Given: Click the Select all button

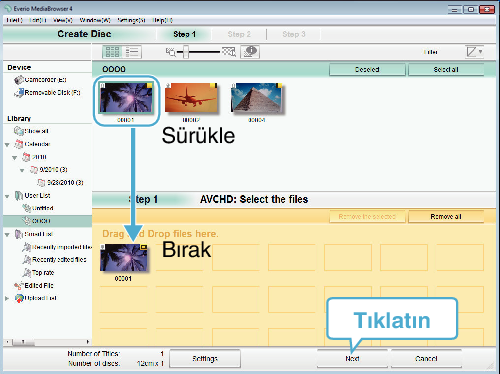Looking at the screenshot, I should point(446,69).
